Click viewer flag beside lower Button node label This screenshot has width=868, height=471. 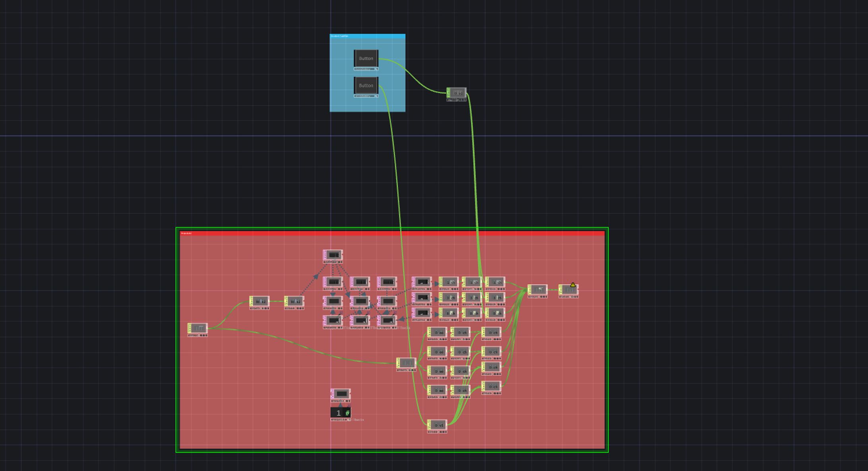tap(377, 96)
